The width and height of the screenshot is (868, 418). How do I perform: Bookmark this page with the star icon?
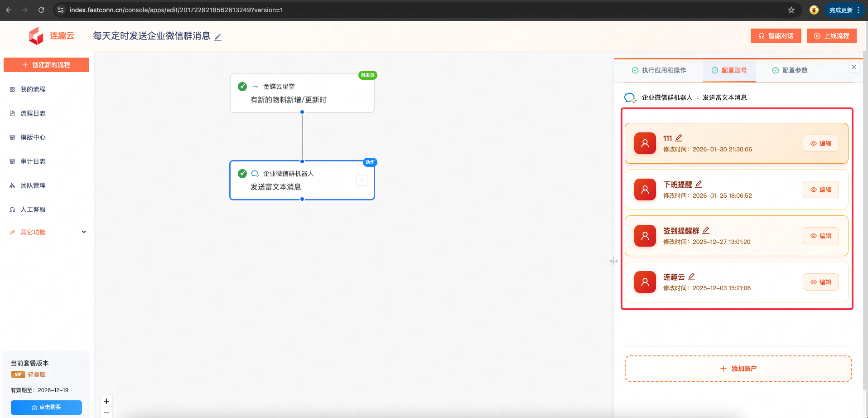(791, 10)
